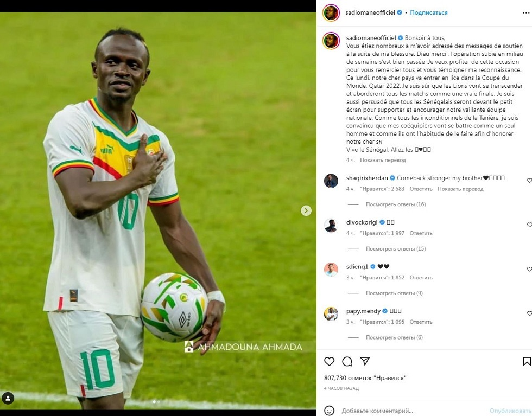532x416 pixels.
Task: Go to the next photo with the arrow
Action: click(x=306, y=210)
